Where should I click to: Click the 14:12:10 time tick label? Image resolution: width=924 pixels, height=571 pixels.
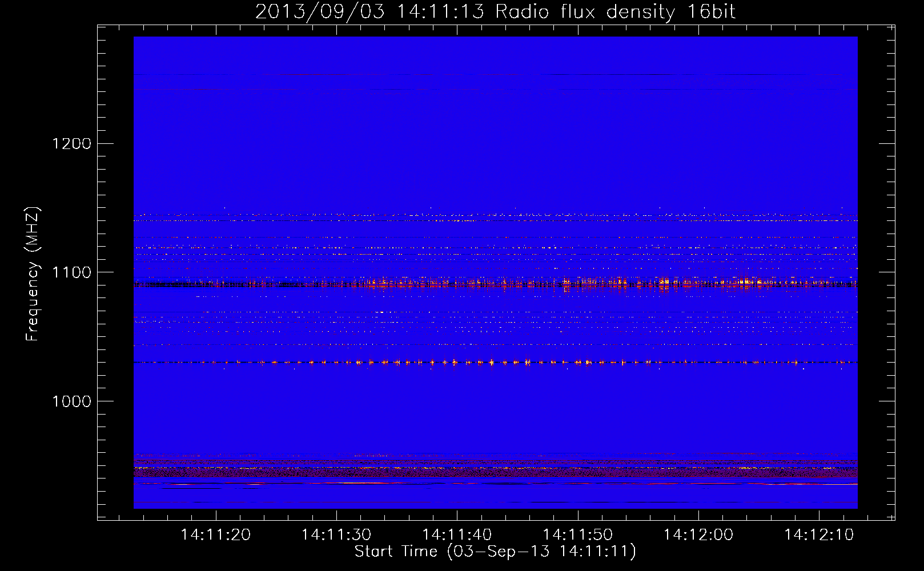click(819, 535)
